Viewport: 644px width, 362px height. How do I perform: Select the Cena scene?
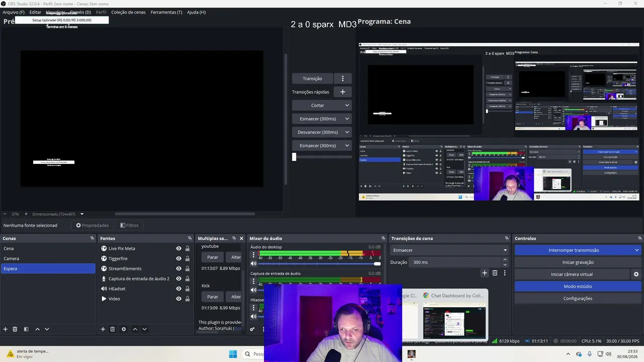pos(48,248)
